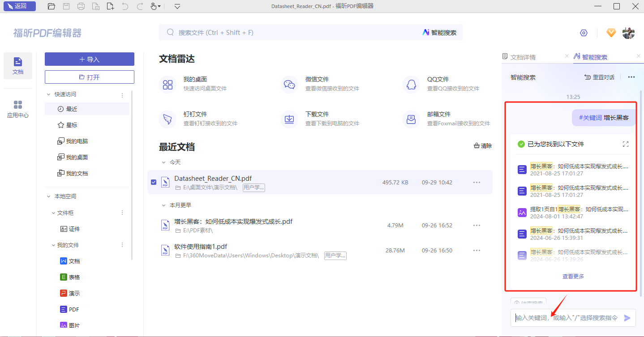Switch to the Document Details (文档详情) tab
Screen dimensions: 644x337
[x=523, y=57]
